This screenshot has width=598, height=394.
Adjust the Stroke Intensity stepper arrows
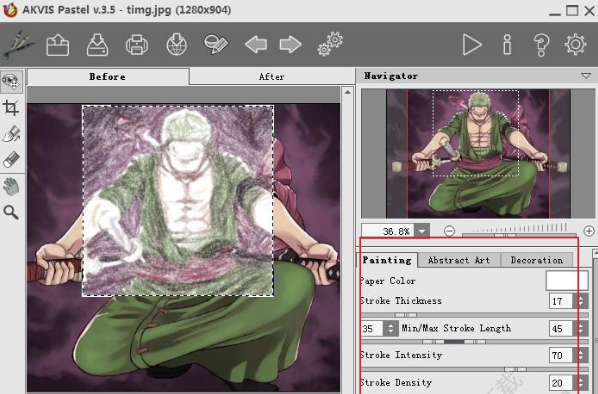(x=581, y=355)
